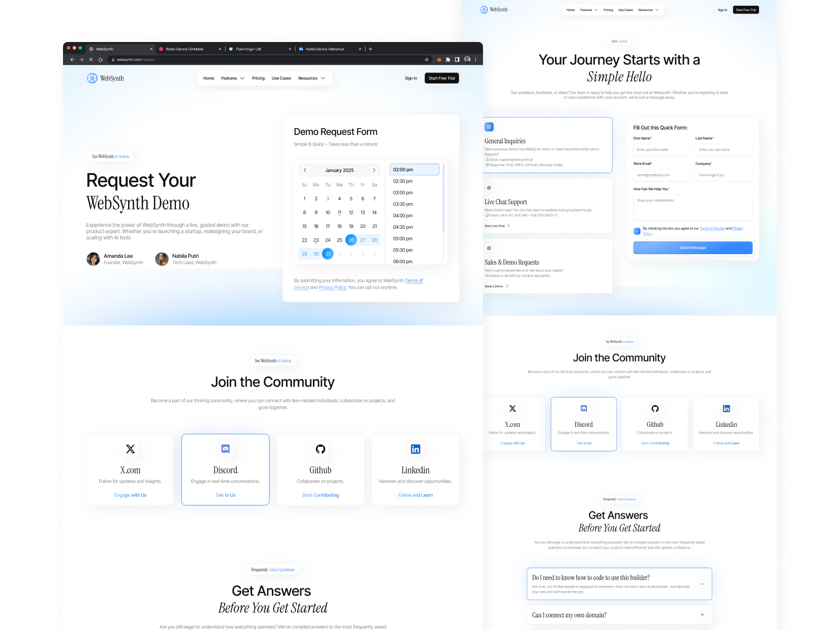Switch to the Robbi Darwis Dribbble tab
The height and width of the screenshot is (630, 840).
[x=190, y=49]
